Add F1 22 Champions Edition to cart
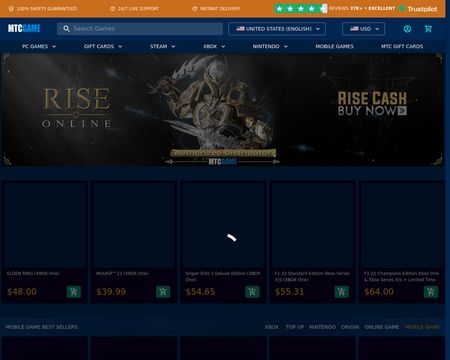Image resolution: width=450 pixels, height=360 pixels. click(x=431, y=292)
